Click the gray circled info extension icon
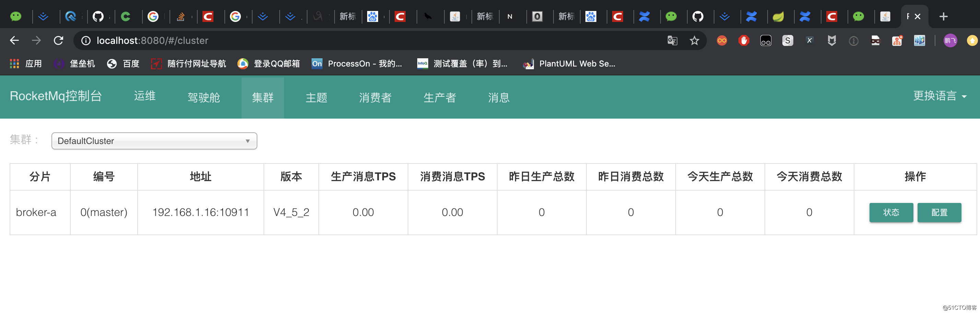 pos(853,41)
